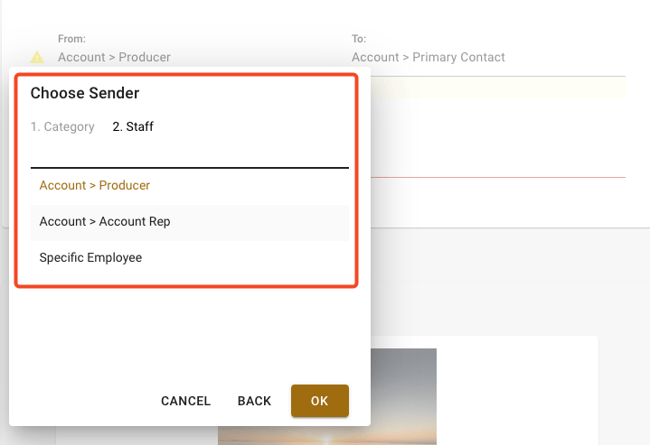Click the yellow highlighted bar under To
The image size is (650, 445).
(x=490, y=88)
